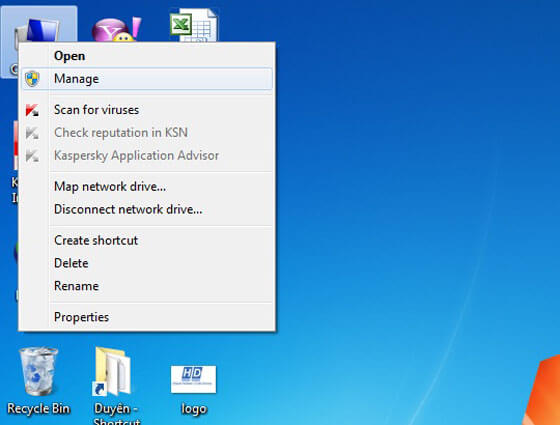Select the Duyên shortcut folder icon

[112, 371]
